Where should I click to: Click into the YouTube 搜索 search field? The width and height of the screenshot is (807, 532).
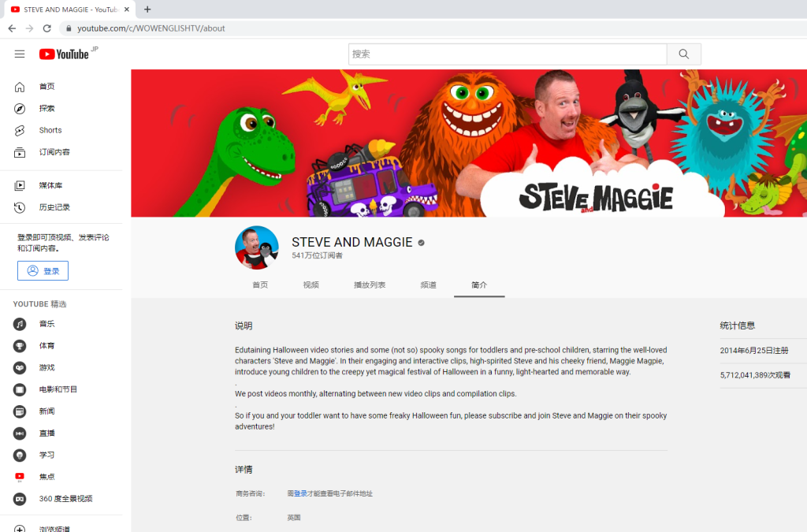508,54
